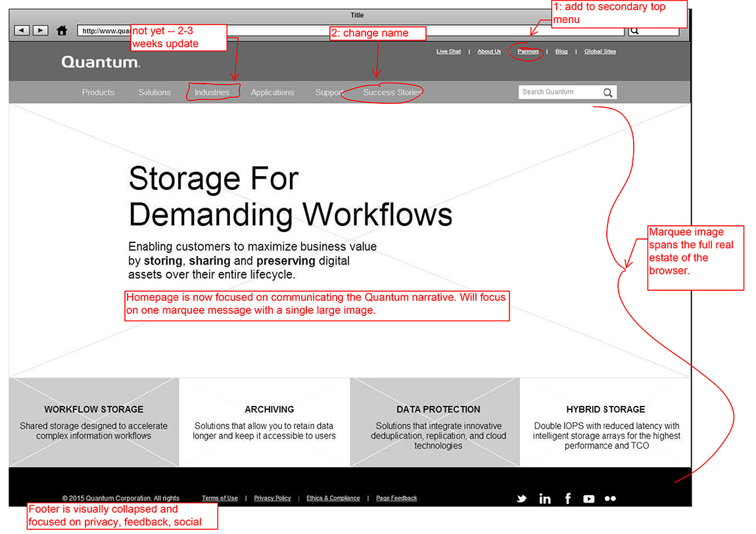Click the browser window "Title" text
Screen dimensions: 756x534
[x=357, y=15]
